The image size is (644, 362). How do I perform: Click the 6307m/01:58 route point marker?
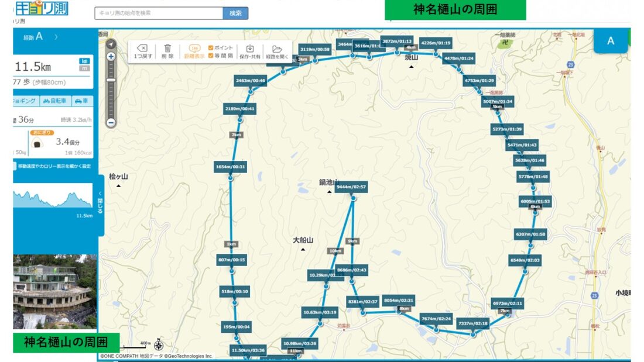coord(530,235)
